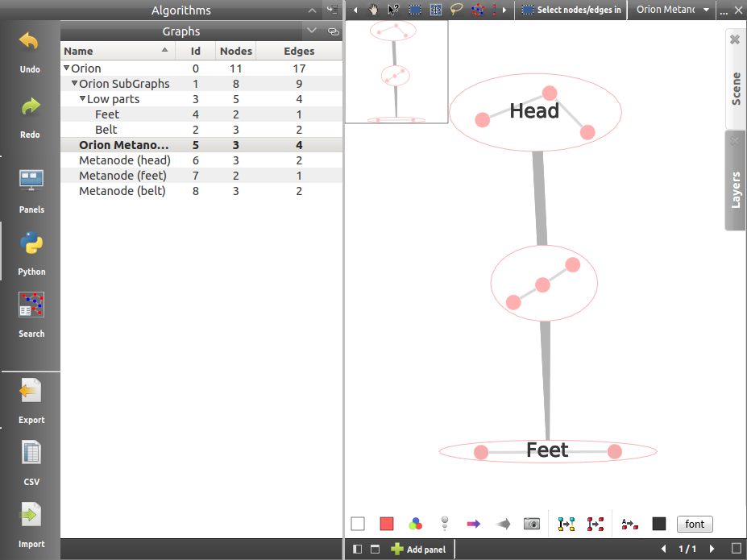747x560 pixels.
Task: Click the RGB color circles icon
Action: click(x=415, y=524)
